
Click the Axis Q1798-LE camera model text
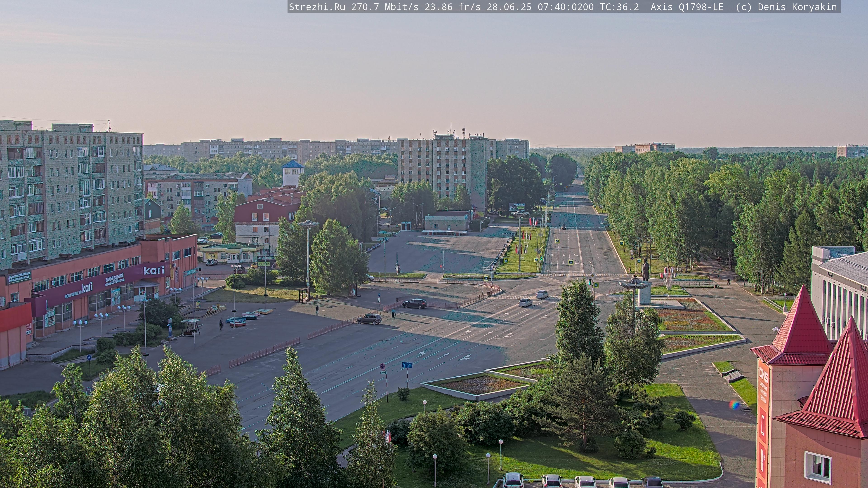pos(687,7)
